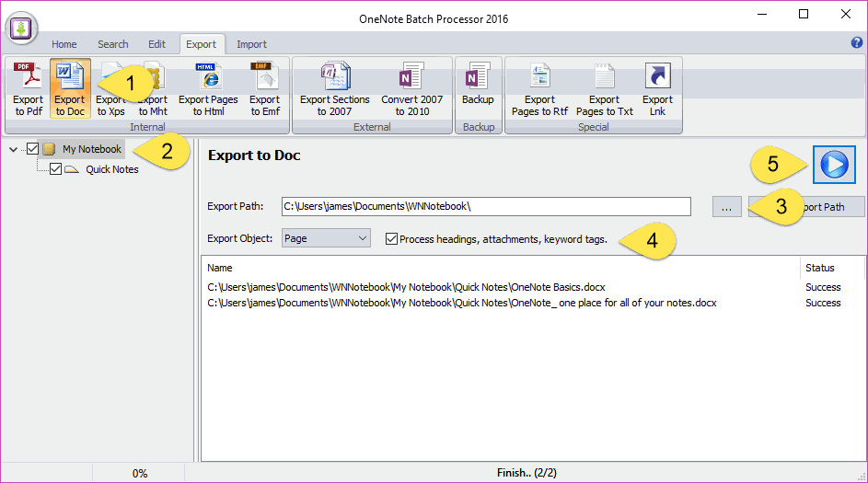Image resolution: width=868 pixels, height=483 pixels.
Task: Open the Edit tab
Action: 156,44
